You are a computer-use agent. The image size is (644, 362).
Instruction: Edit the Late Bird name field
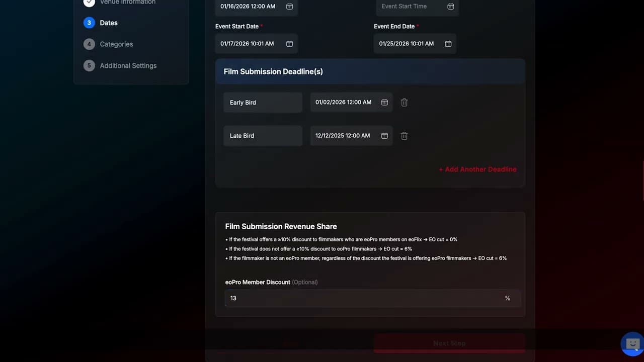click(263, 136)
